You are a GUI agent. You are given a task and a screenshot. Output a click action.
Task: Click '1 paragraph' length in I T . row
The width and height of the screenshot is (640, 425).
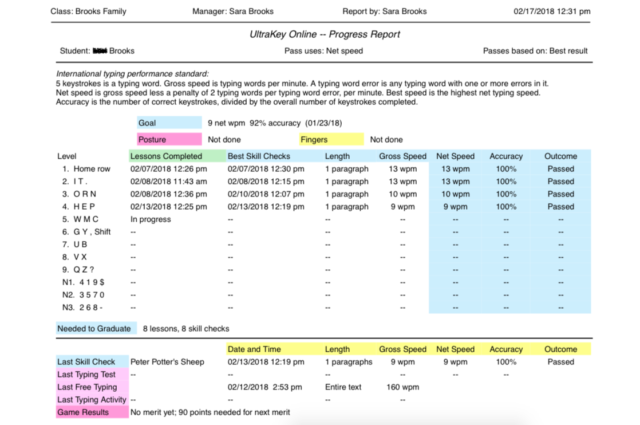tap(347, 182)
